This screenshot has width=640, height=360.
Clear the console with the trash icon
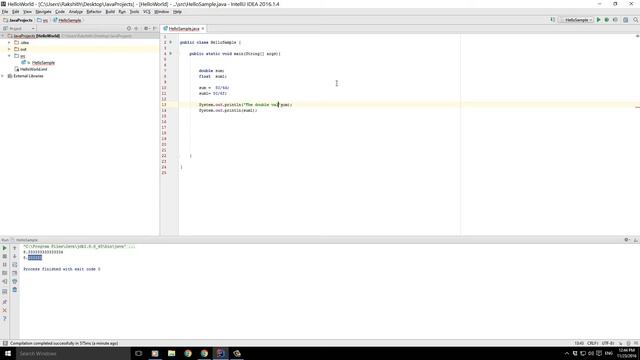click(15, 290)
